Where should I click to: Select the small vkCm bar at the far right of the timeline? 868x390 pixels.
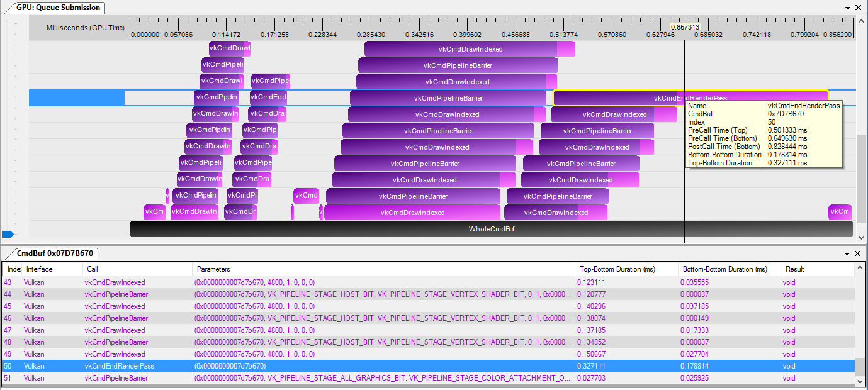tap(839, 212)
